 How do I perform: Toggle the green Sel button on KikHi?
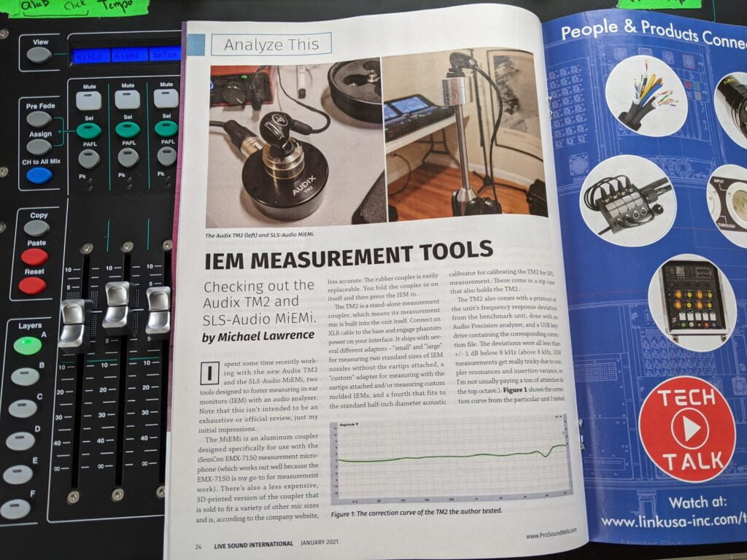[127, 130]
